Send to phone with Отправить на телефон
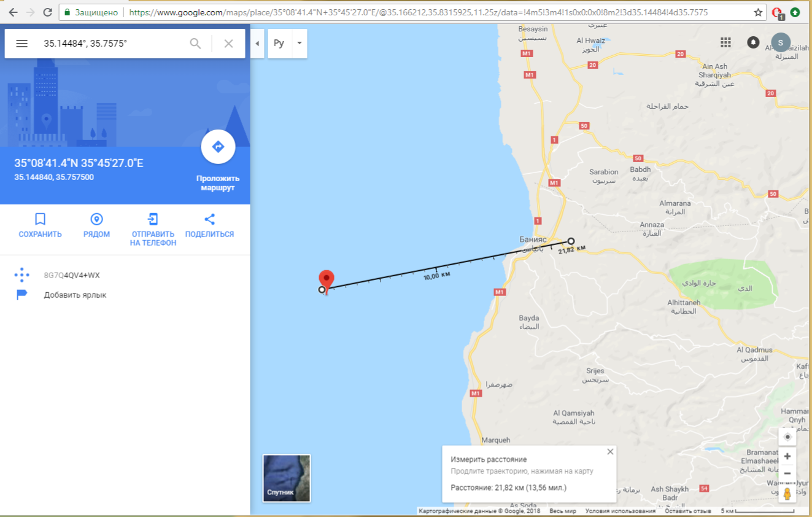The image size is (812, 517). point(153,230)
